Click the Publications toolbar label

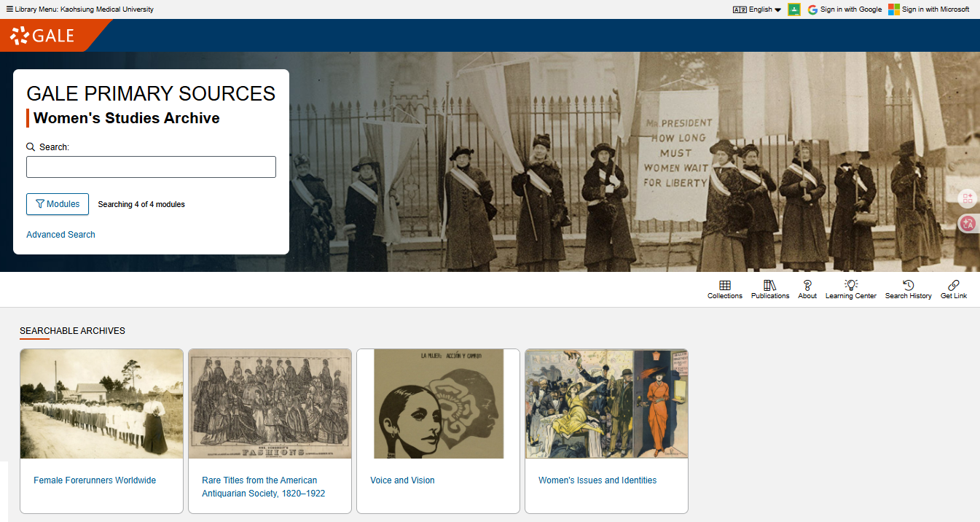[x=770, y=296]
